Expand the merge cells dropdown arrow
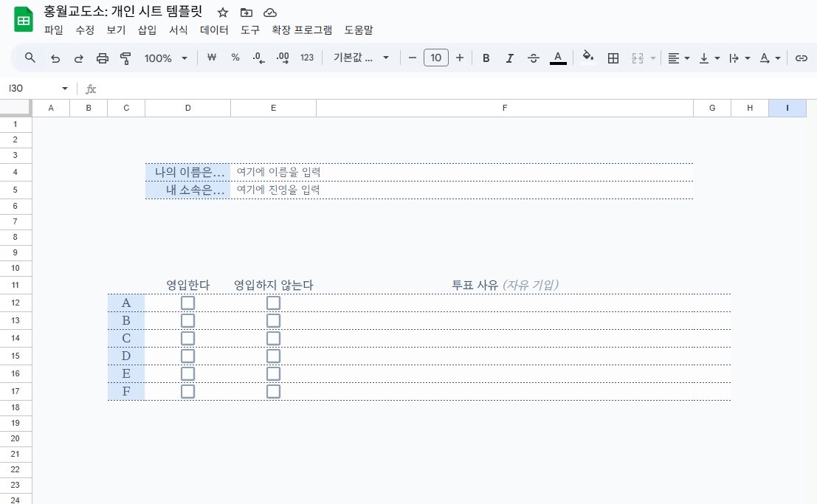The image size is (817, 504). (653, 58)
